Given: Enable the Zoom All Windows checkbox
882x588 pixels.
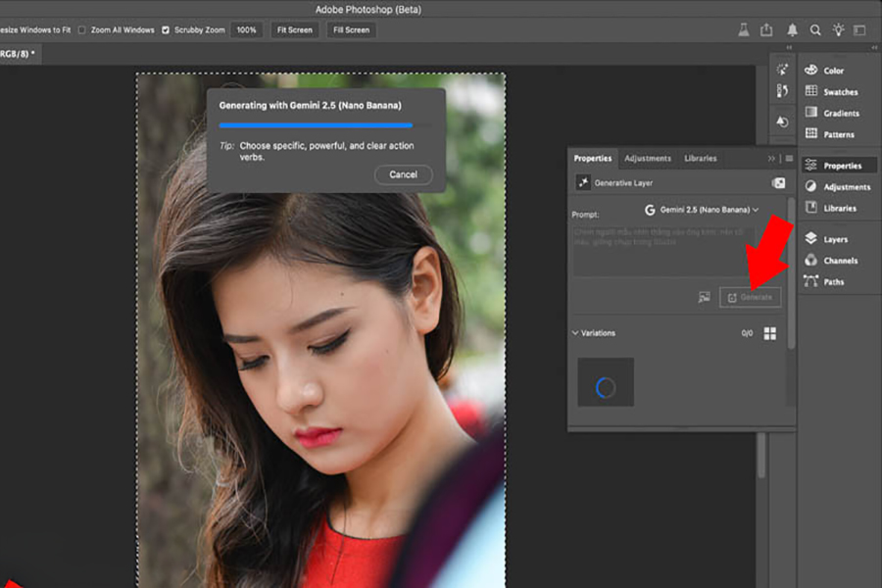Looking at the screenshot, I should (x=82, y=30).
